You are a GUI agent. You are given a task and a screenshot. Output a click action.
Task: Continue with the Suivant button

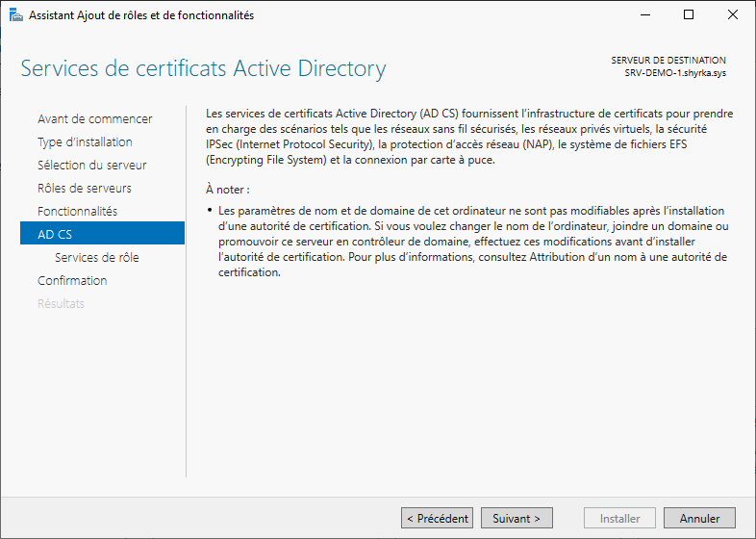click(x=517, y=518)
